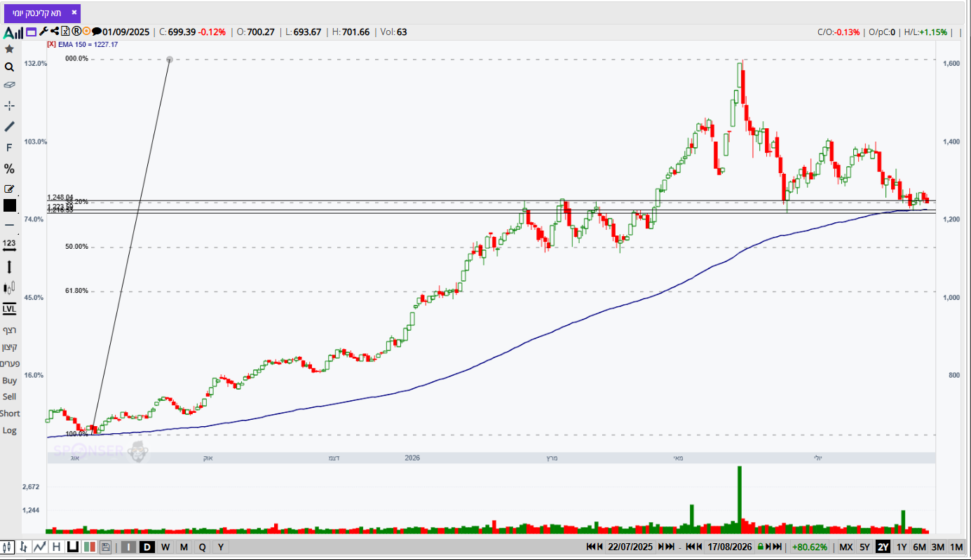The width and height of the screenshot is (971, 560).
Task: Change the green-red candle color scheme
Action: click(x=89, y=547)
